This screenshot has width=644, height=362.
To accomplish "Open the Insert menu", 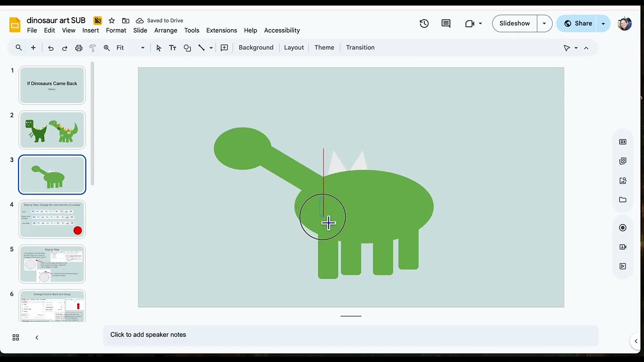I will [91, 30].
